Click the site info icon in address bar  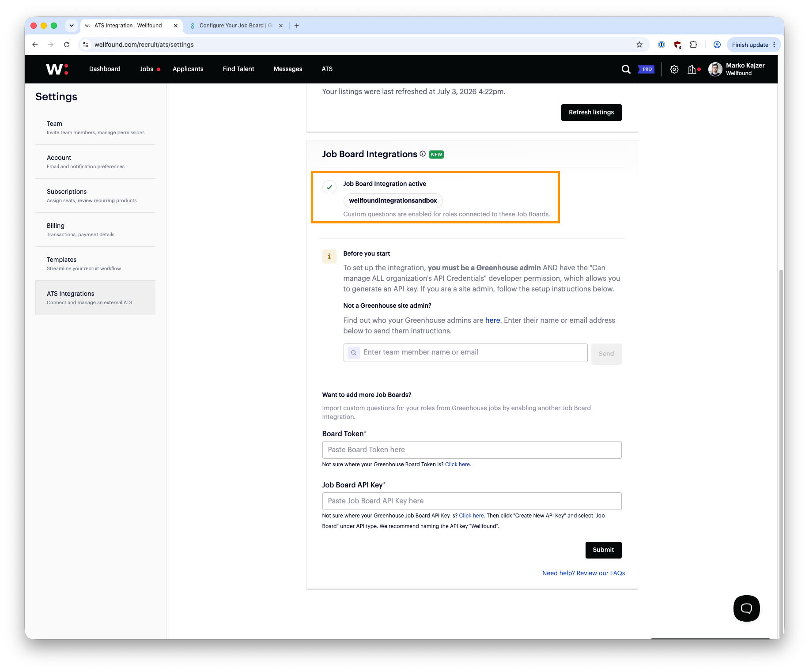click(x=86, y=45)
